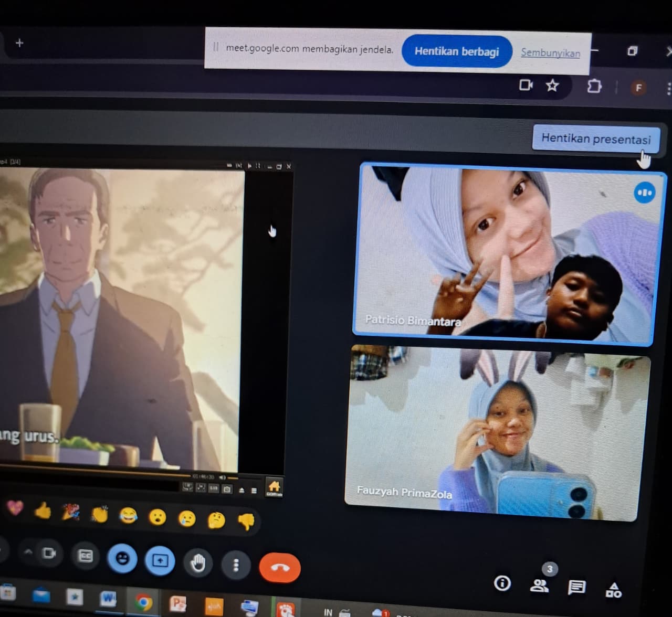Show participants list with people icon
The image size is (672, 617).
[539, 585]
